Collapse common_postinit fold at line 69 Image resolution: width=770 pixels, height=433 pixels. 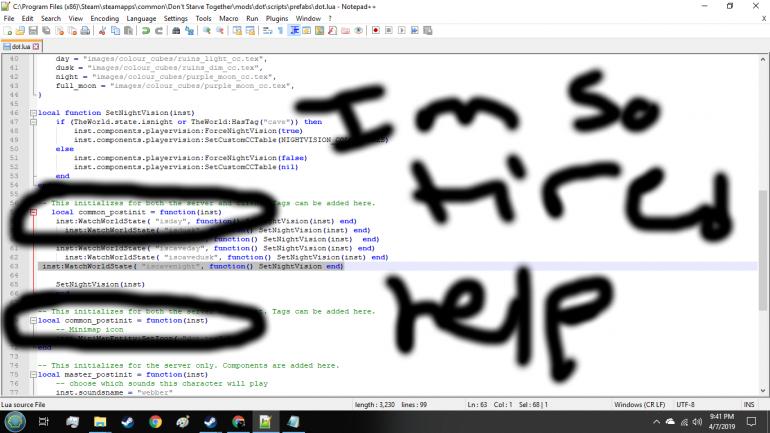(33, 321)
